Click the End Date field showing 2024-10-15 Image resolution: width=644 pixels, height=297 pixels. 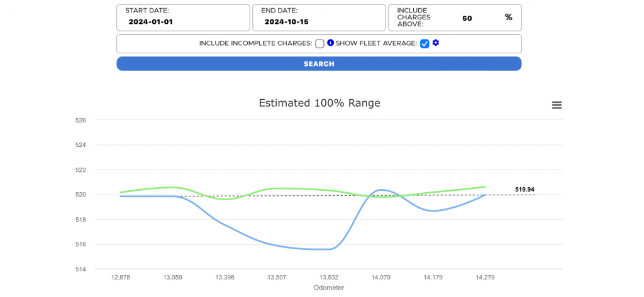pyautogui.click(x=319, y=21)
